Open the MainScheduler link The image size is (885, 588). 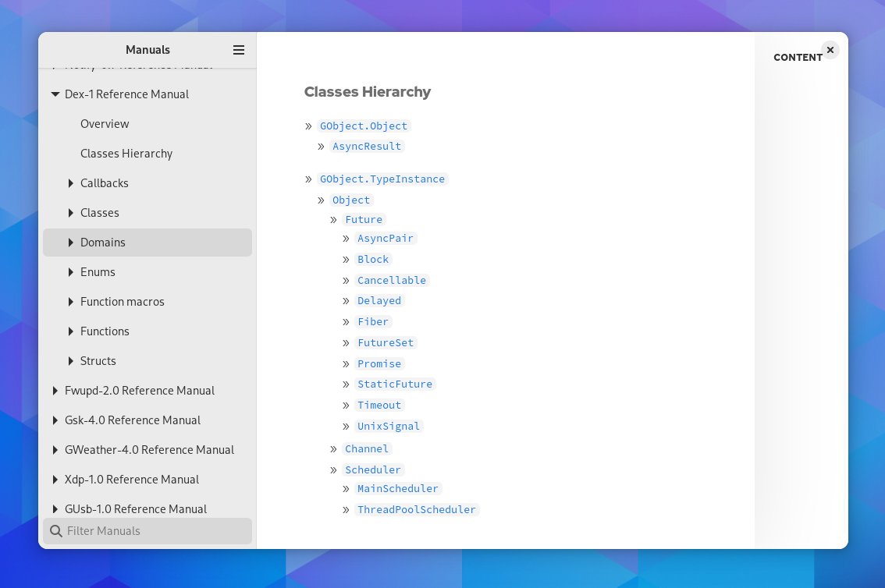(x=398, y=488)
